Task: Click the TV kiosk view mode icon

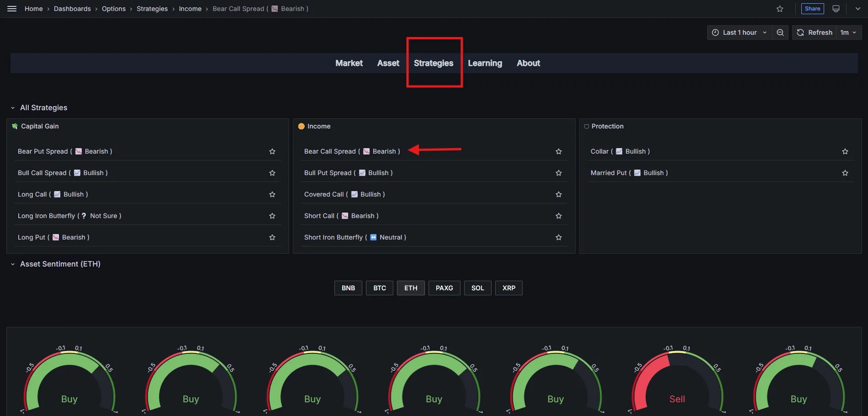Action: [836, 9]
